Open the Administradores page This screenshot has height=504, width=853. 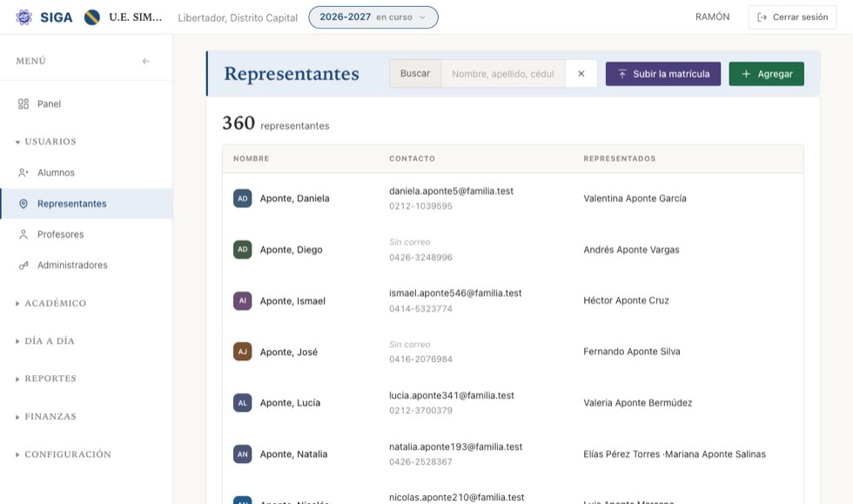pos(86,265)
